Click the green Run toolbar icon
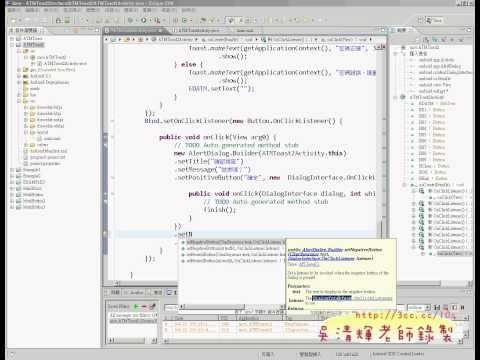 coord(143,20)
